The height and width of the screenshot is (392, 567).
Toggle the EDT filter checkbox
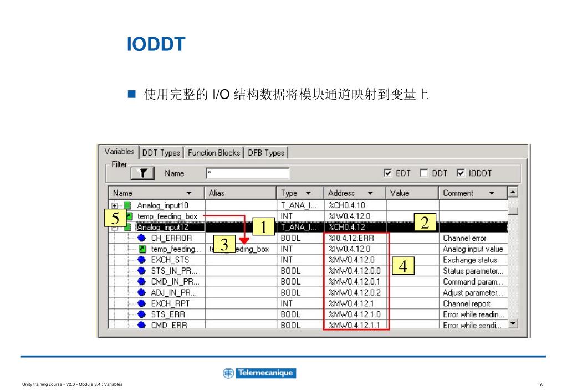387,173
